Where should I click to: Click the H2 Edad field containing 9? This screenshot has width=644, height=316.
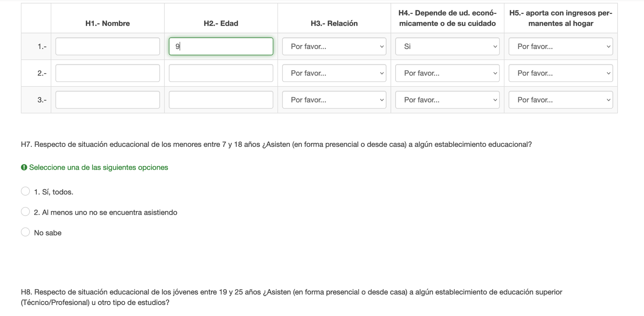(x=221, y=47)
